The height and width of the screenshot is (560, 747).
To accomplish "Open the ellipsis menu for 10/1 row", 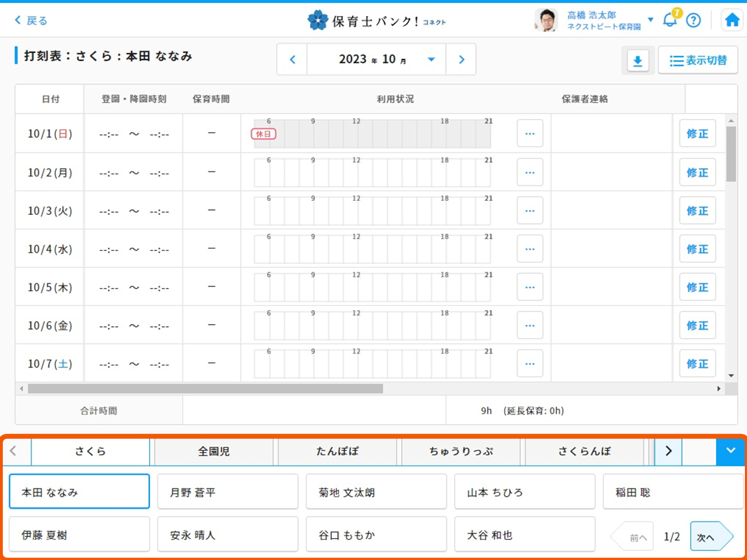I will (529, 134).
